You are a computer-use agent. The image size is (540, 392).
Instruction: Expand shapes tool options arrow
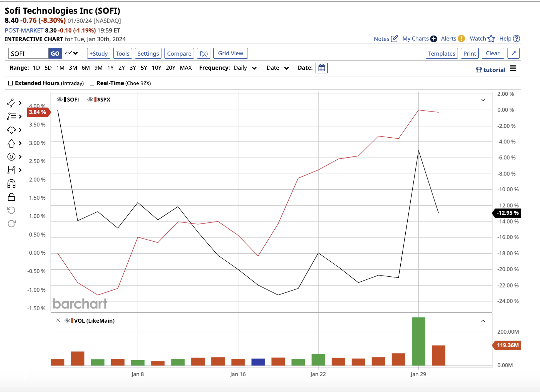[20, 130]
